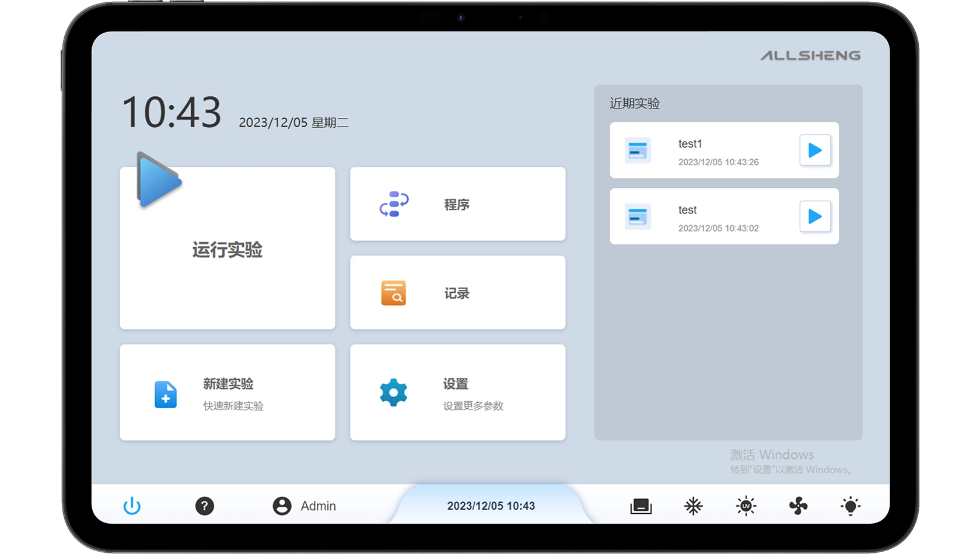
Task: Click the snowflake cooling icon
Action: click(x=692, y=505)
